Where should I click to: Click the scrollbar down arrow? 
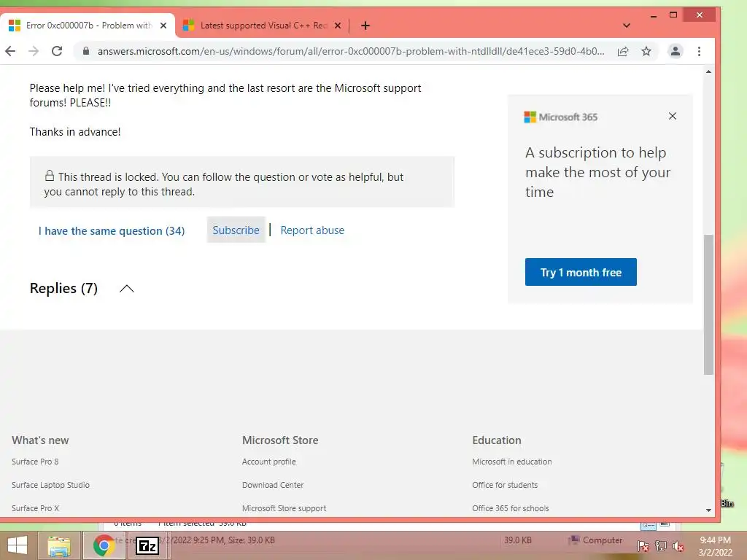(708, 510)
